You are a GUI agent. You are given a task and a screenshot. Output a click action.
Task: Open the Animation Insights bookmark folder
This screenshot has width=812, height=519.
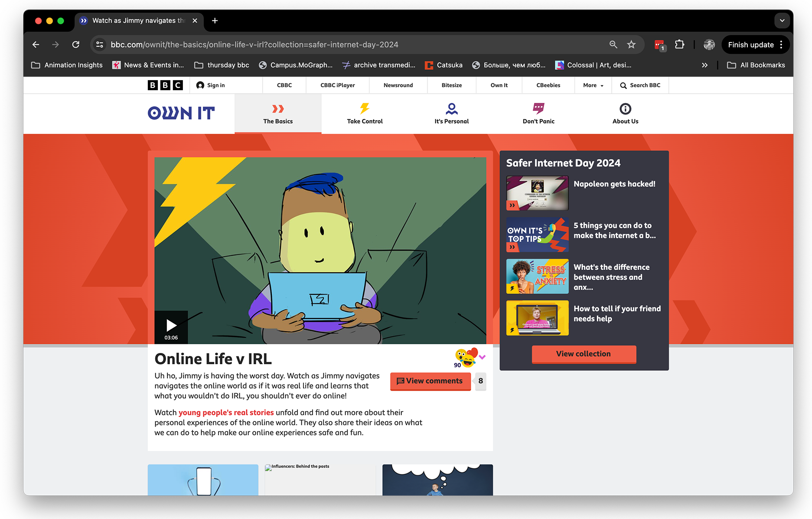pos(67,65)
